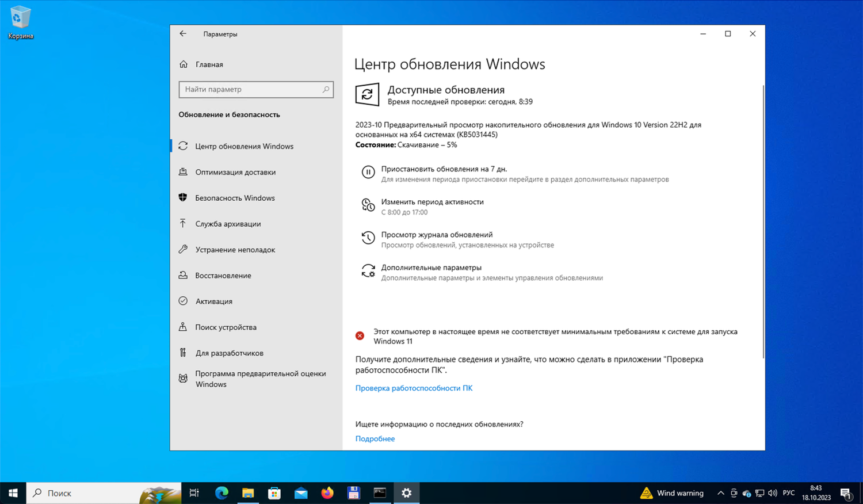Go back using the arrow in Параметры
Screen dimensions: 863x504
[x=183, y=34]
